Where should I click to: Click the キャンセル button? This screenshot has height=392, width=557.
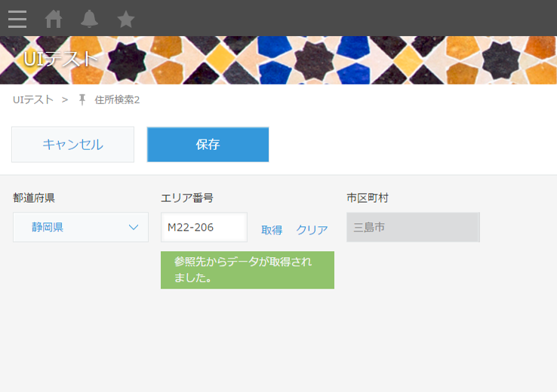[72, 145]
